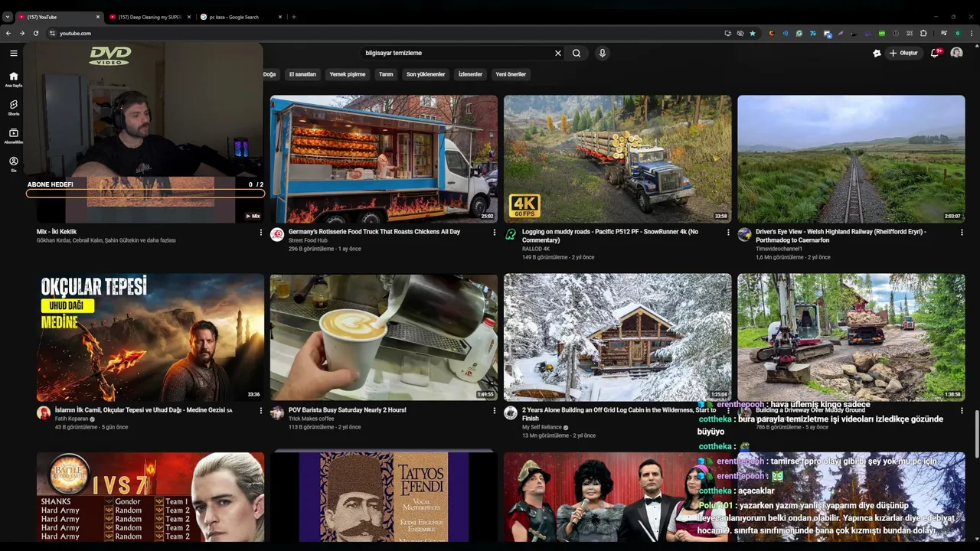Open the Chrome extensions puzzle icon
Screen dimensions: 980x551
tap(923, 33)
